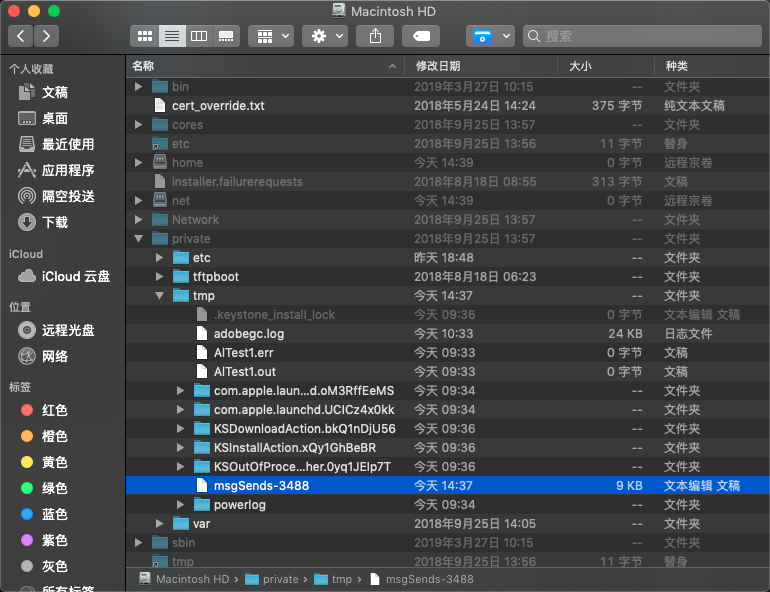Click private in the path bar
Screen dimensions: 770x592
[x=272, y=579]
